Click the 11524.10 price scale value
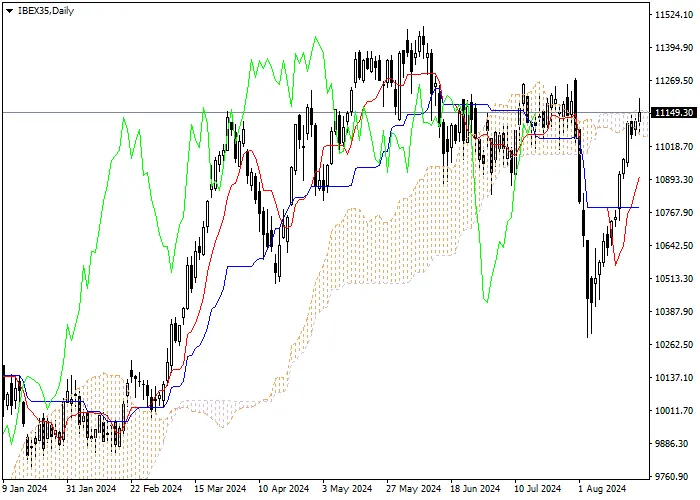 point(674,15)
